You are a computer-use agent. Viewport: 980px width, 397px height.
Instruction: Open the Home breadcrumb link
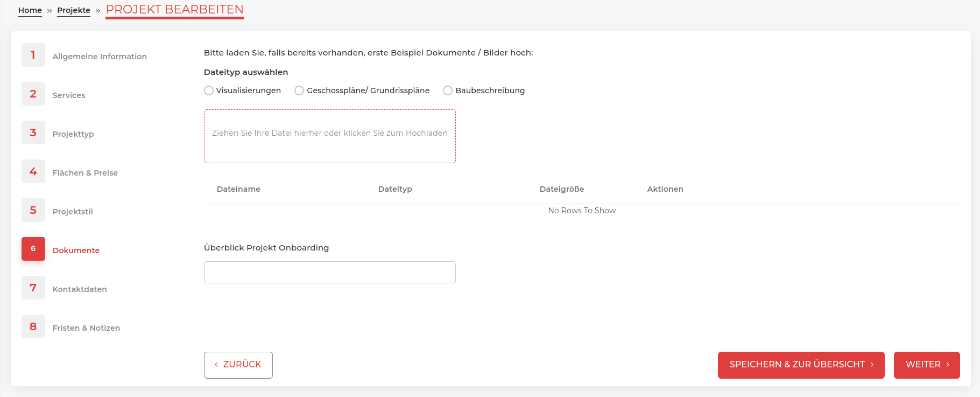click(x=30, y=10)
